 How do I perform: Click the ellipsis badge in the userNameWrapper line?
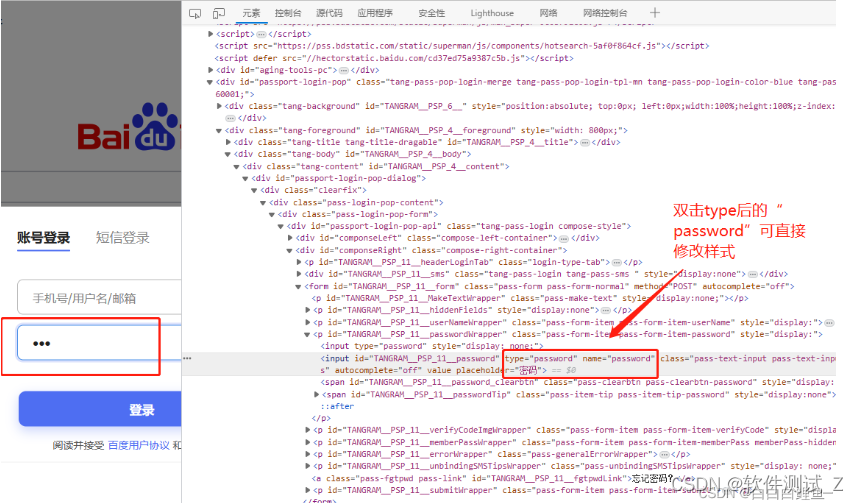(829, 323)
